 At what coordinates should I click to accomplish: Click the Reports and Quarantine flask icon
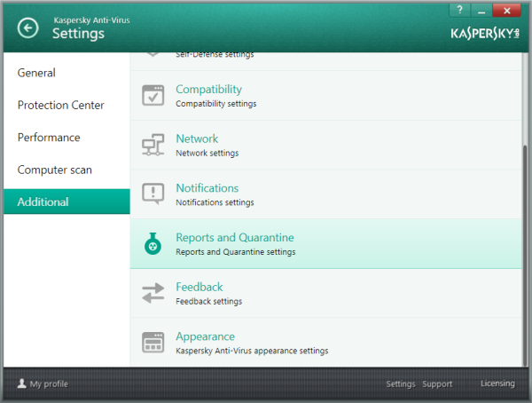click(153, 244)
